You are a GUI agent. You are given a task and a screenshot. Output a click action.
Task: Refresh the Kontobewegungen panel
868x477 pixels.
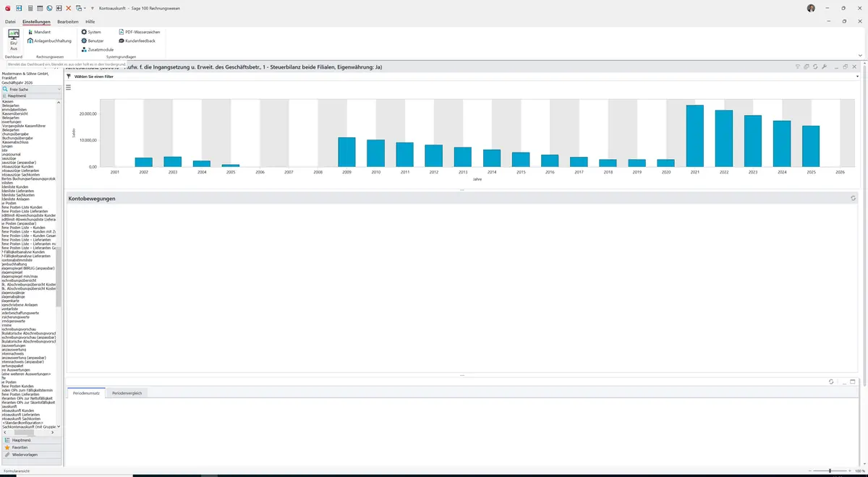(x=854, y=198)
